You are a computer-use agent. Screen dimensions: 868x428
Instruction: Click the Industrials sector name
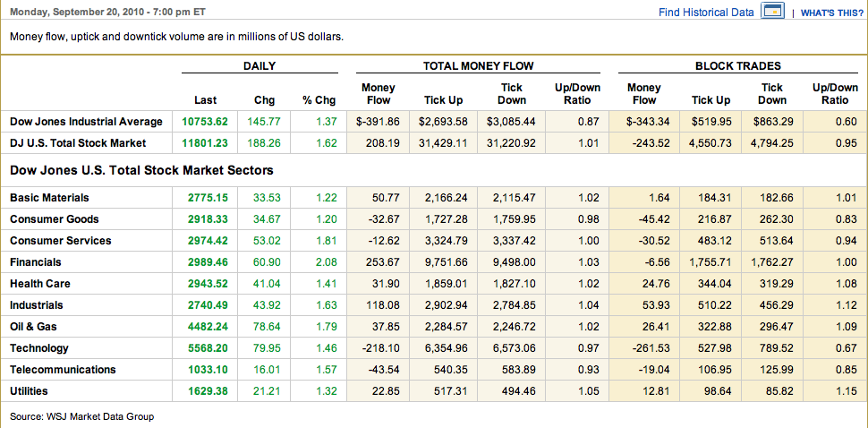pos(37,305)
